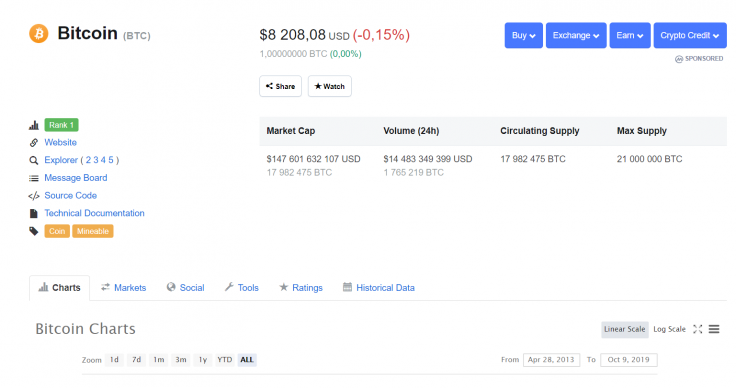Click the Watch button

[330, 86]
